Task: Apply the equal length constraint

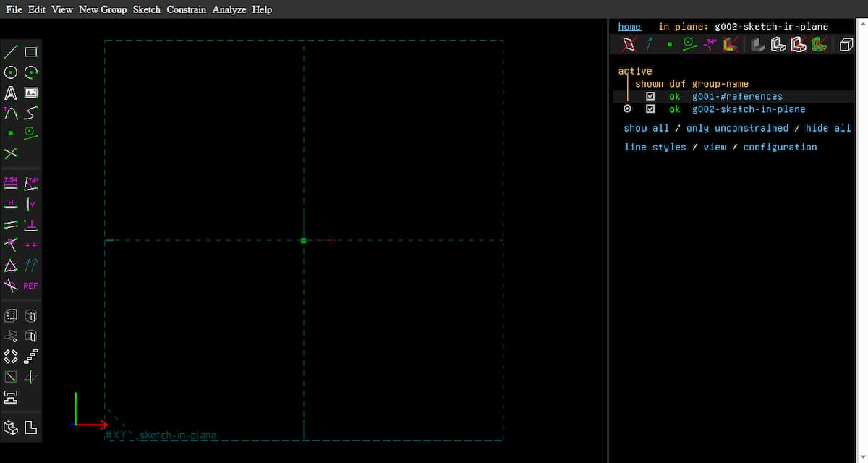Action: tap(11, 265)
